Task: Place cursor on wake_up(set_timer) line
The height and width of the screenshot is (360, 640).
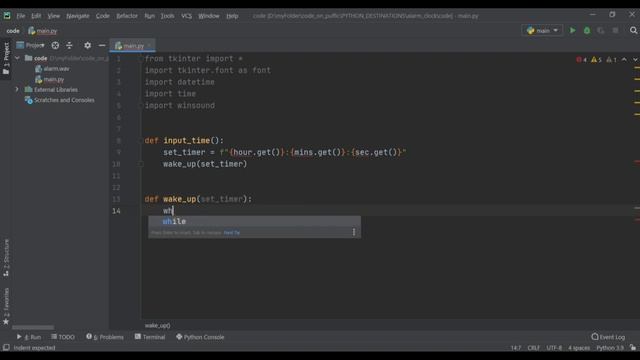Action: [x=205, y=164]
